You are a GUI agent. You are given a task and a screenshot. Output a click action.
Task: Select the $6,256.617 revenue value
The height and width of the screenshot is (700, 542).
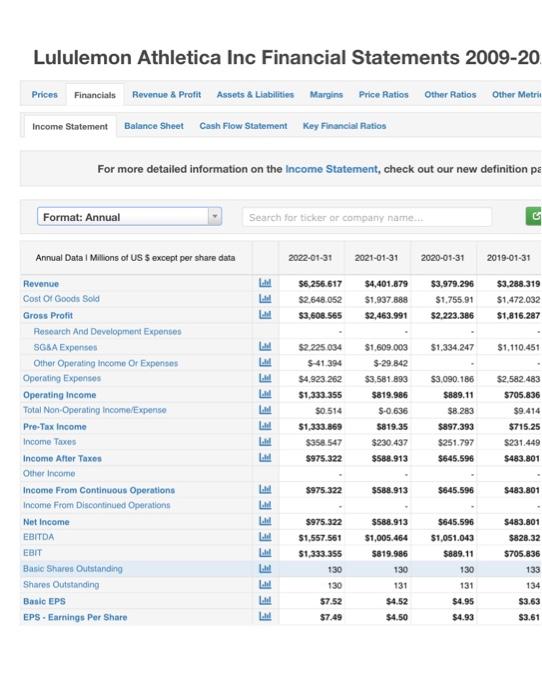(320, 284)
